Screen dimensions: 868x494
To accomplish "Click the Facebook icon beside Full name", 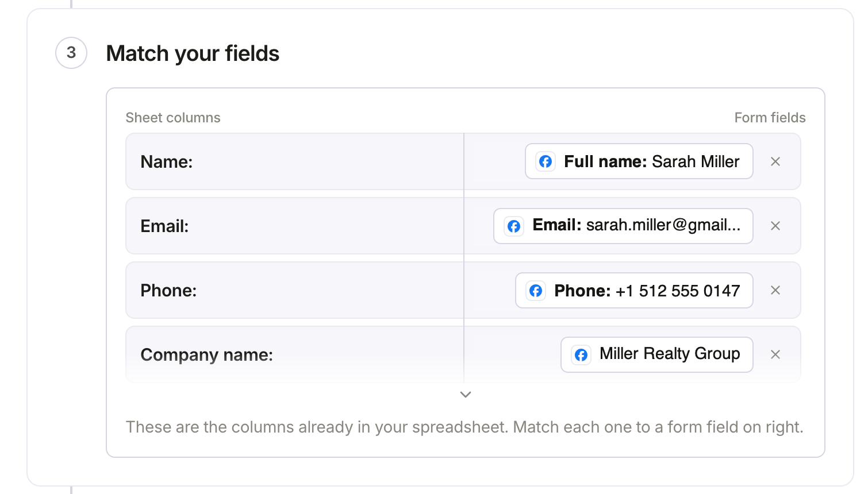I will tap(546, 161).
